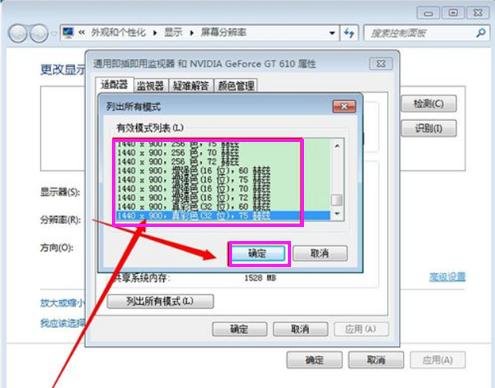495x388 pixels.
Task: Close the NVIDIA GeForce GT 610 属性 dialog
Action: pyautogui.click(x=381, y=64)
